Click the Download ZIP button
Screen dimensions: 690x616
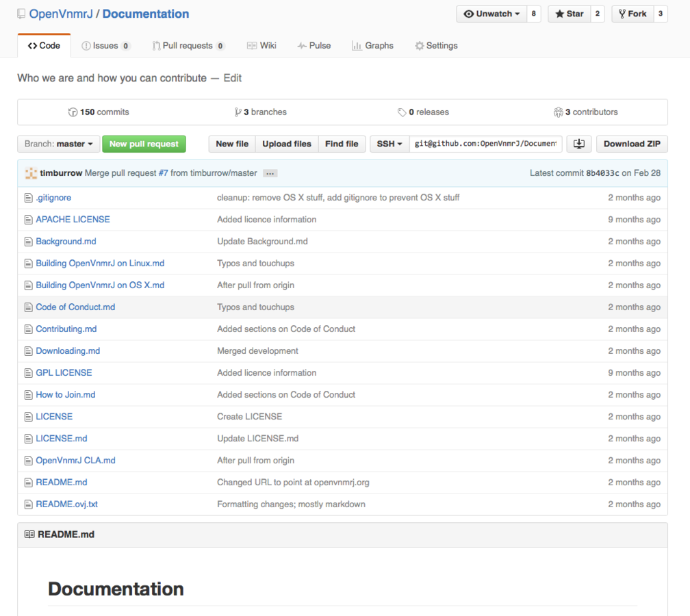632,144
